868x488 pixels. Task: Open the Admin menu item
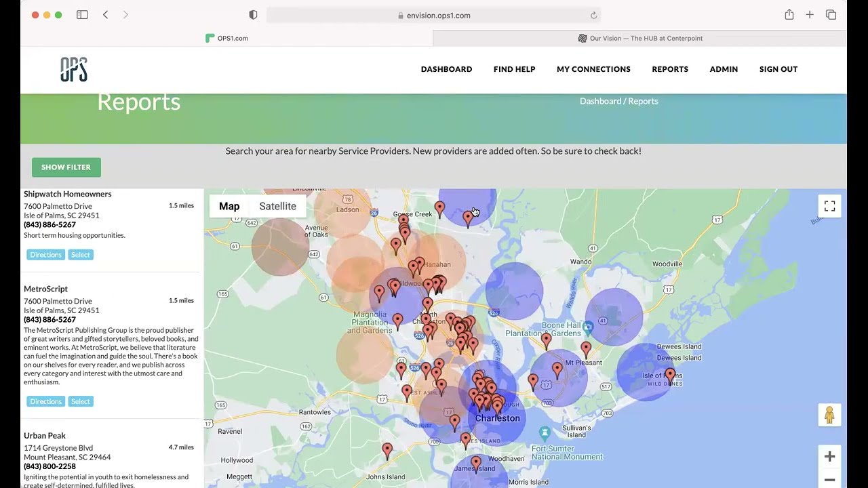coord(724,69)
